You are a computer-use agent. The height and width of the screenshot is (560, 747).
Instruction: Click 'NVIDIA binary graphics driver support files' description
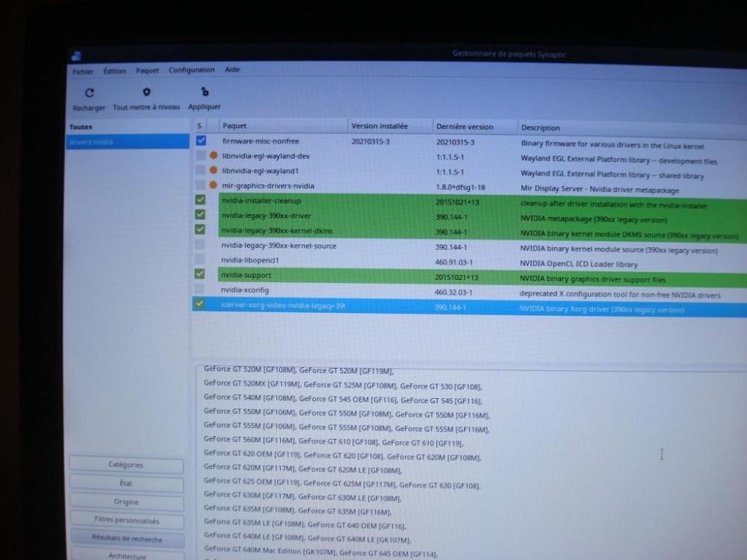coord(592,279)
